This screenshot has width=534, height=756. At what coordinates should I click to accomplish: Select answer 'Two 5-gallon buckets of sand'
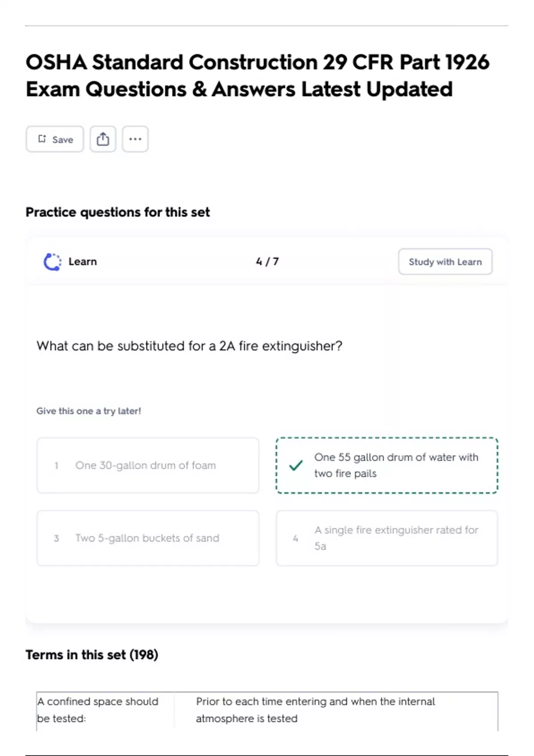(148, 538)
